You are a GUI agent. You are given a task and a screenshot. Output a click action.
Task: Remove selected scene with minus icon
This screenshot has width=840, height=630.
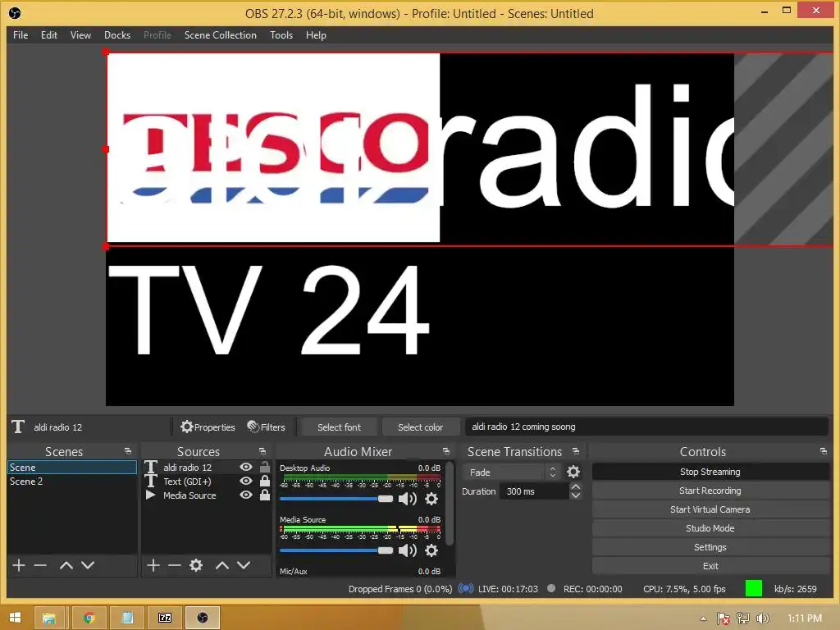[40, 565]
